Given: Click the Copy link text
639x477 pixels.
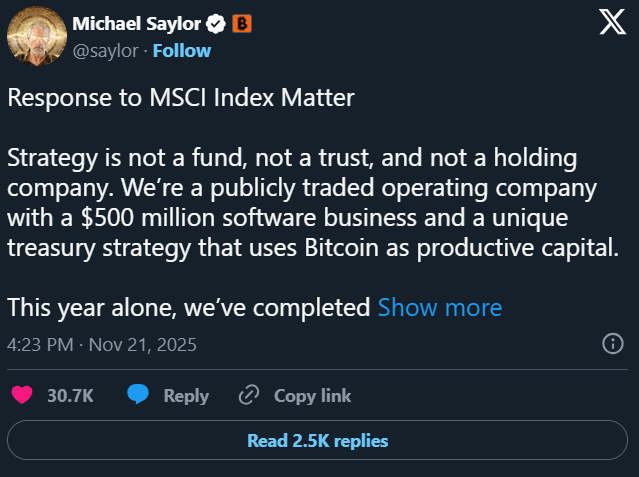Looking at the screenshot, I should coord(312,396).
